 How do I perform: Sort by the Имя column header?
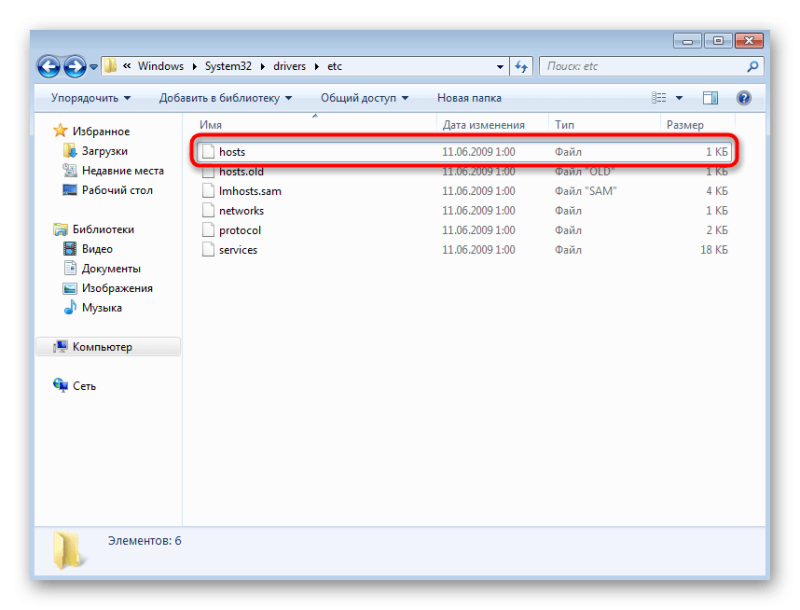click(x=210, y=125)
